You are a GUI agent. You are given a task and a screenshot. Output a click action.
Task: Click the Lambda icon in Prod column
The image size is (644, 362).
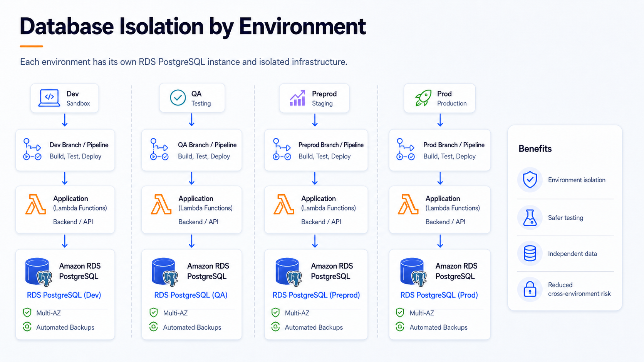coord(408,204)
